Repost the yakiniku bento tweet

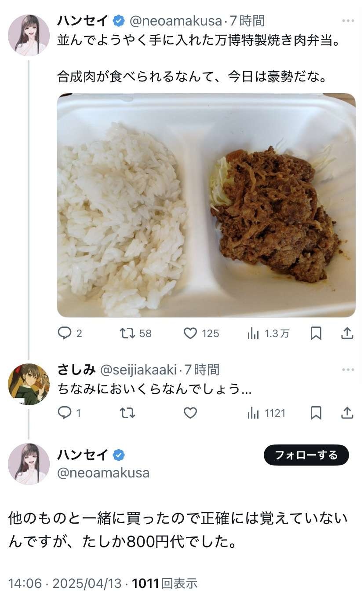click(x=127, y=334)
